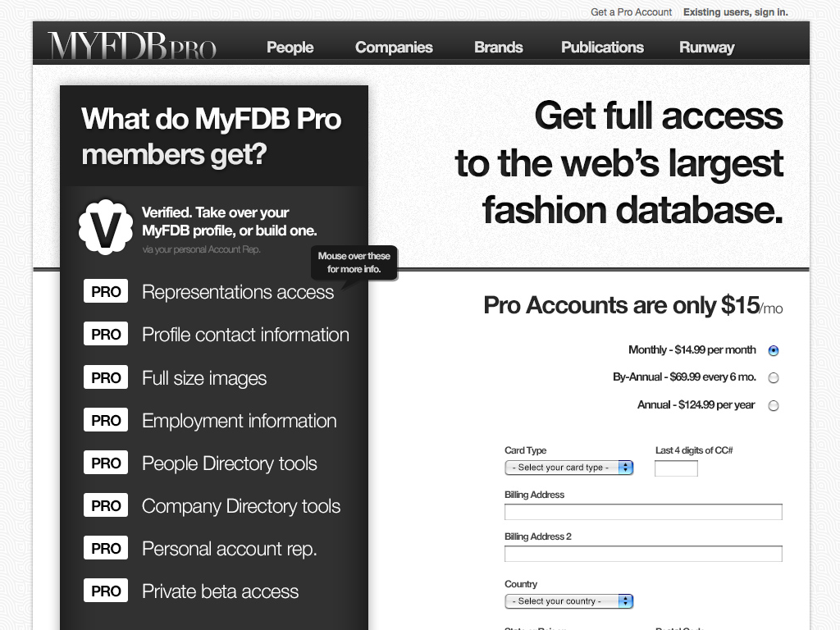Click into the Billing Address field
Image resolution: width=840 pixels, height=630 pixels.
pyautogui.click(x=643, y=512)
